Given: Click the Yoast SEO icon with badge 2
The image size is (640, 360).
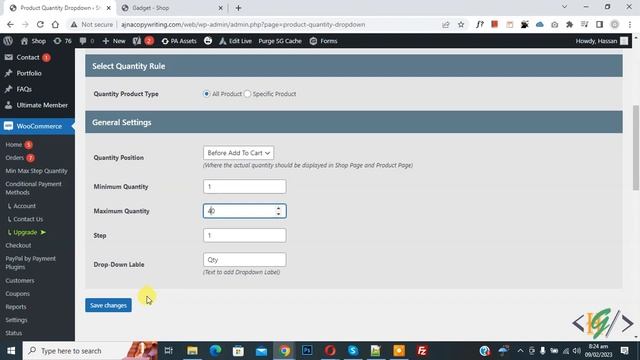Looking at the screenshot, I should point(143,41).
